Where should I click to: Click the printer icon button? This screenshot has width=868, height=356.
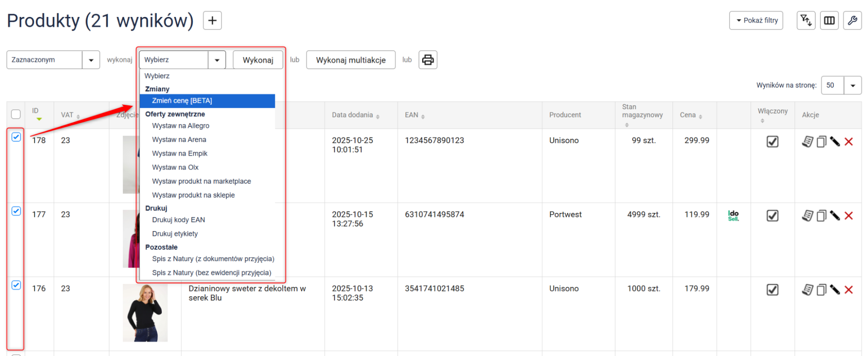(x=428, y=60)
